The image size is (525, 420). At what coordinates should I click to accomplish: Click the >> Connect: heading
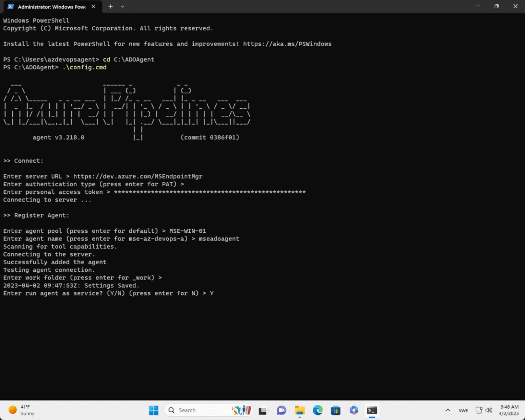[x=24, y=161]
